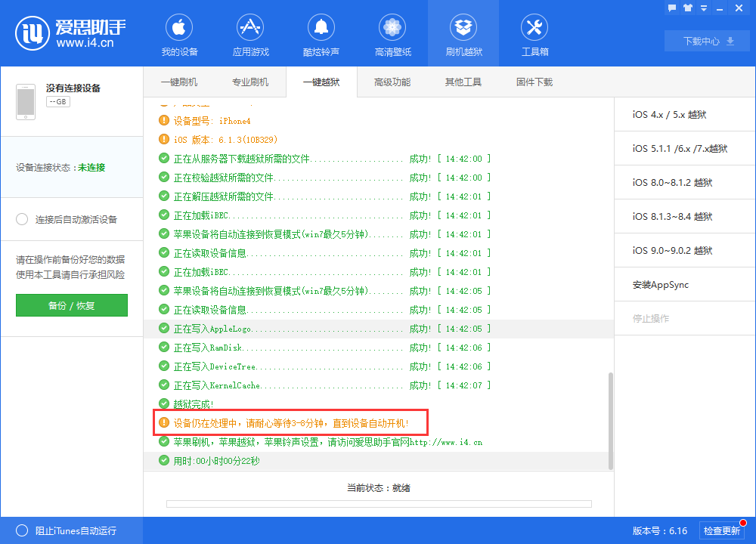Open 下载中心 download center

[707, 41]
